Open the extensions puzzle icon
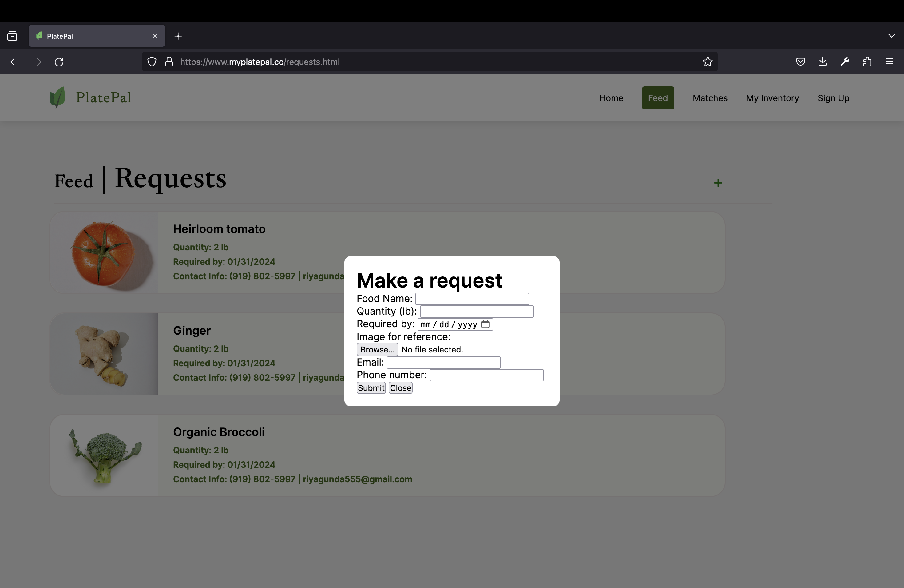 tap(867, 62)
